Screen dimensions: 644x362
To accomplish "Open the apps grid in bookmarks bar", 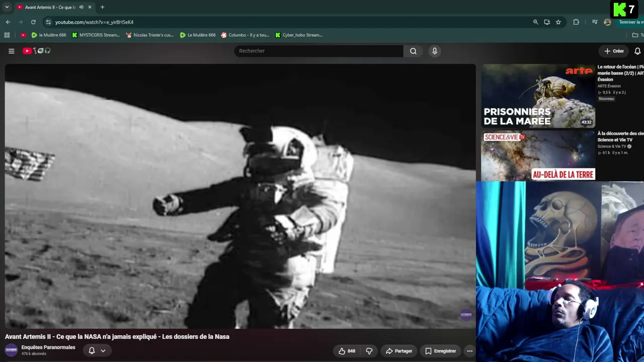I will tap(7, 35).
